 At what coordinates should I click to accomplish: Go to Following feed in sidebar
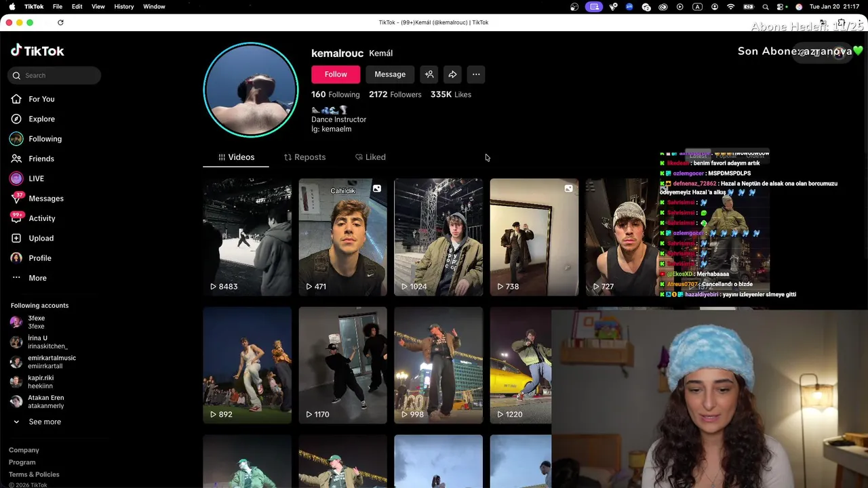[x=36, y=139]
